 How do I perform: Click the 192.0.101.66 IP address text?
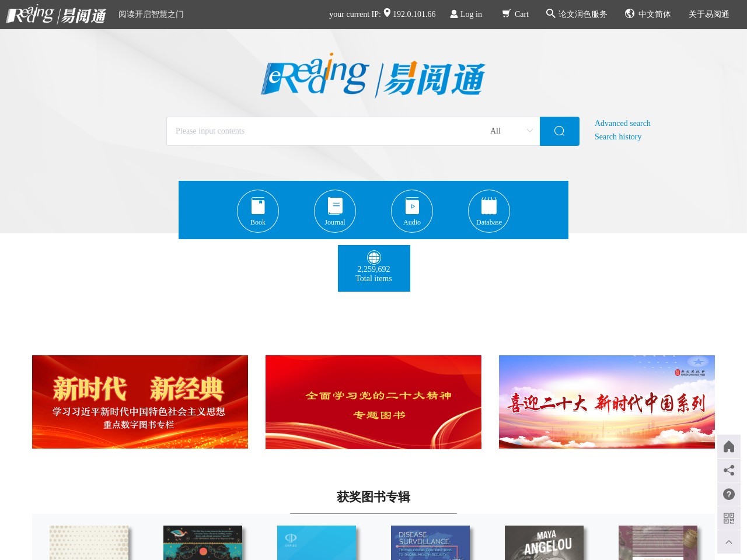pyautogui.click(x=414, y=14)
